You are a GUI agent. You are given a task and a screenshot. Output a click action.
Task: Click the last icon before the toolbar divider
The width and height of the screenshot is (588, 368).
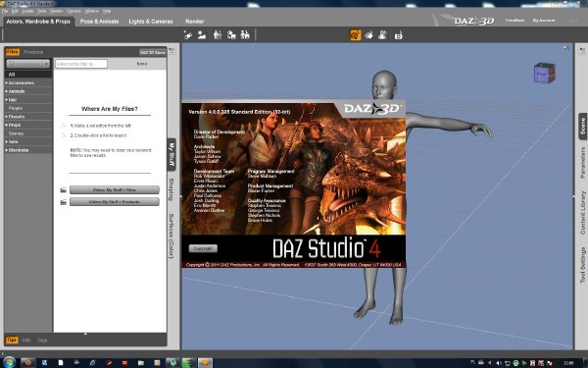[x=245, y=35]
